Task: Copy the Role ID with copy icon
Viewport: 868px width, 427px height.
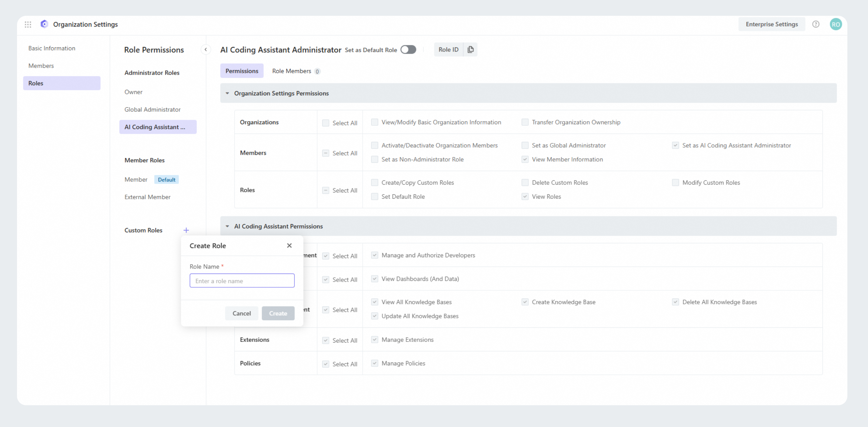Action: 470,50
